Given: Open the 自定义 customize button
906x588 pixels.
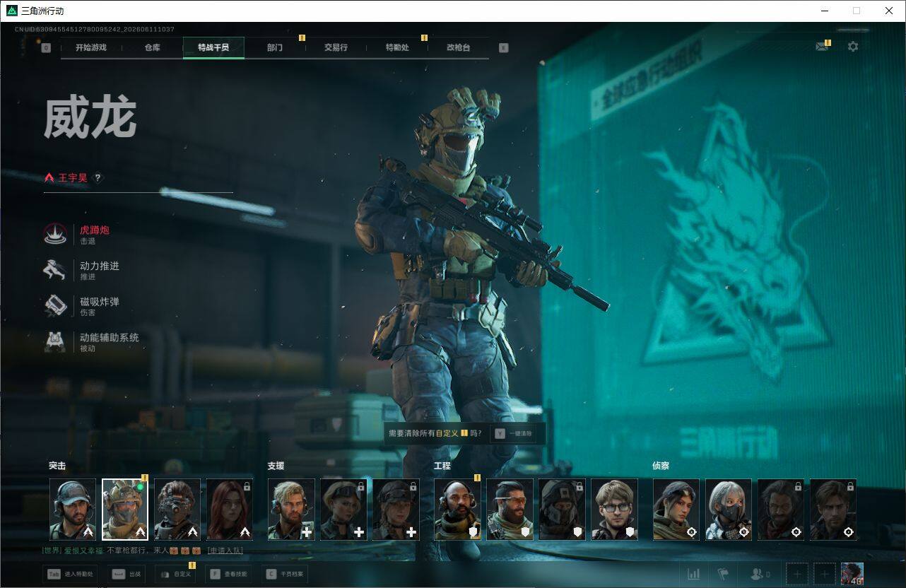Looking at the screenshot, I should point(175,575).
